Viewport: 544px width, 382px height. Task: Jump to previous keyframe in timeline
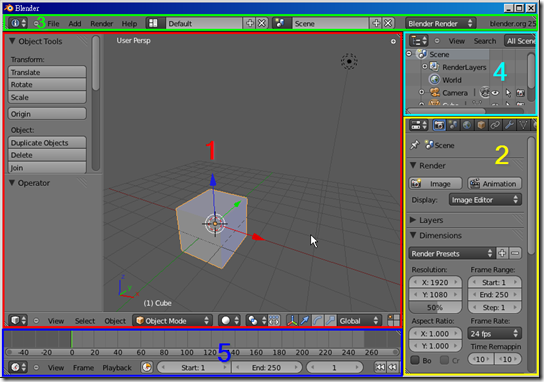pyautogui.click(x=393, y=367)
